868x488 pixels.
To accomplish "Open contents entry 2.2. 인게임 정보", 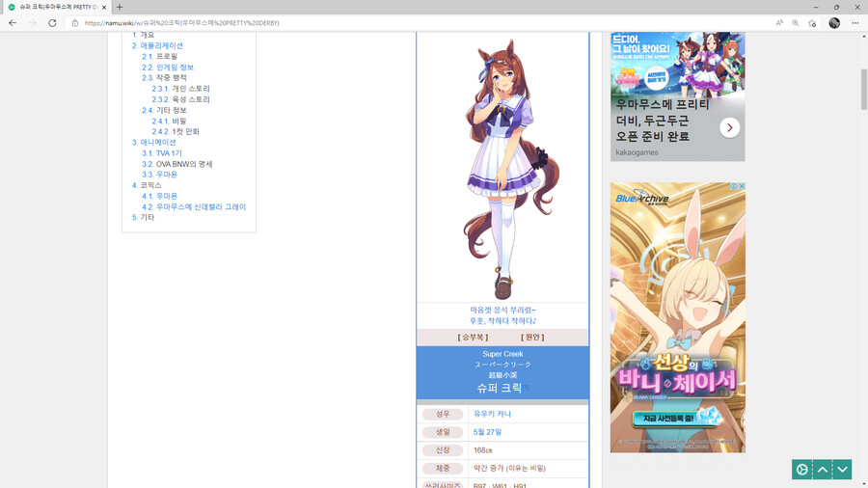I will [168, 67].
